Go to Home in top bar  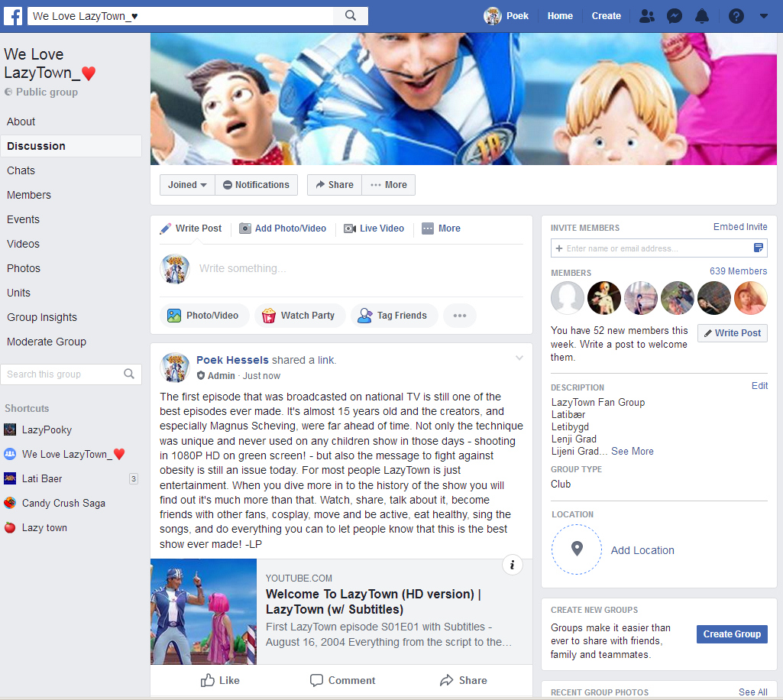tap(560, 16)
